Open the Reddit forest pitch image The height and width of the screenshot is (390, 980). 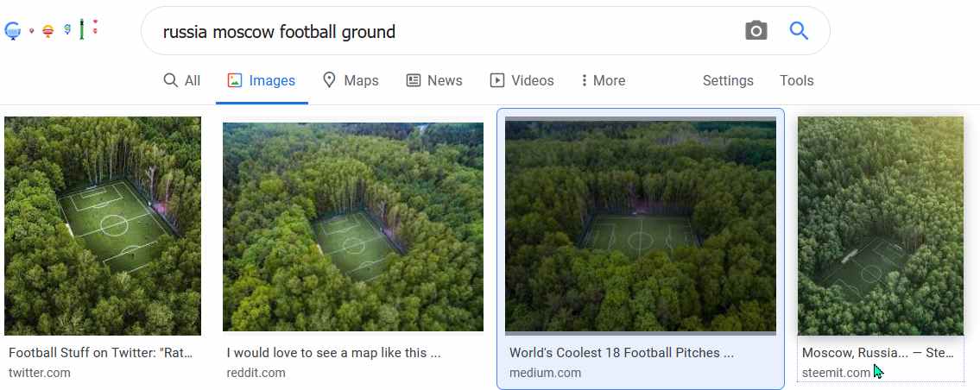click(352, 227)
